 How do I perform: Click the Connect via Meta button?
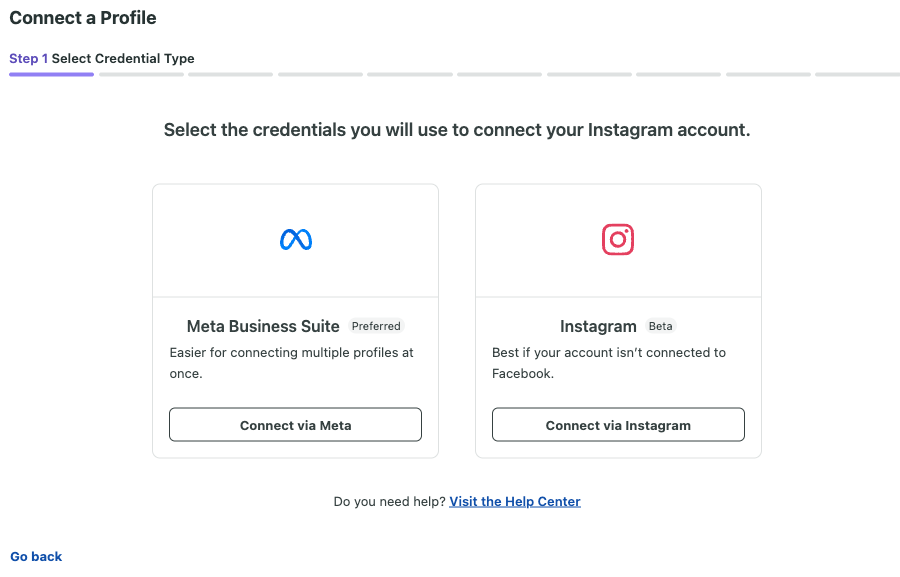click(295, 425)
